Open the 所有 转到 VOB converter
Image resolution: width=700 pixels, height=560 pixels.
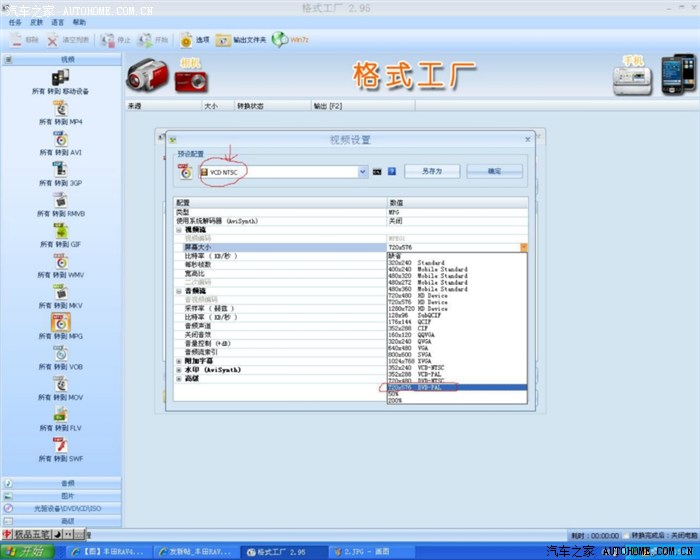pos(60,354)
